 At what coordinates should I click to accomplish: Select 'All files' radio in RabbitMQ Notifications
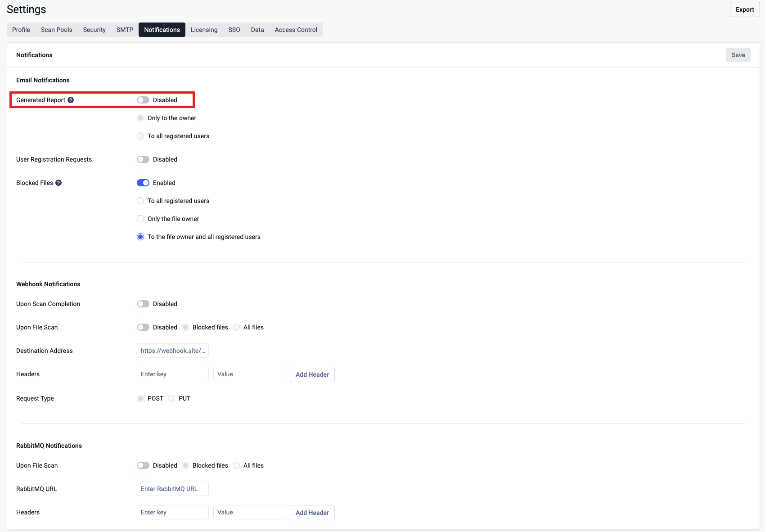[236, 465]
